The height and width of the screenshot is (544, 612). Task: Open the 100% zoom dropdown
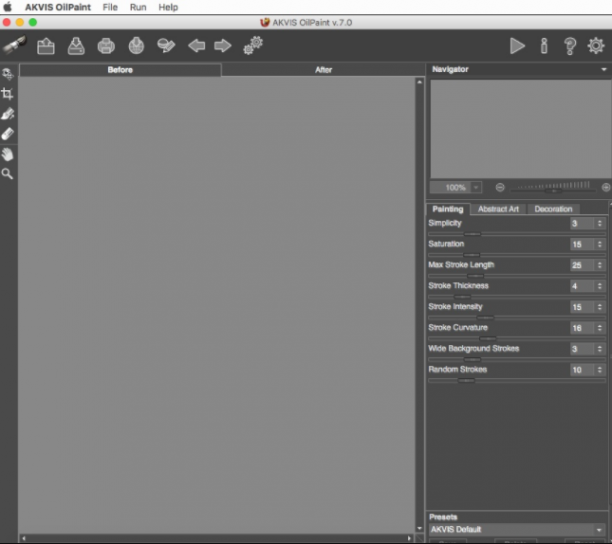coord(476,188)
